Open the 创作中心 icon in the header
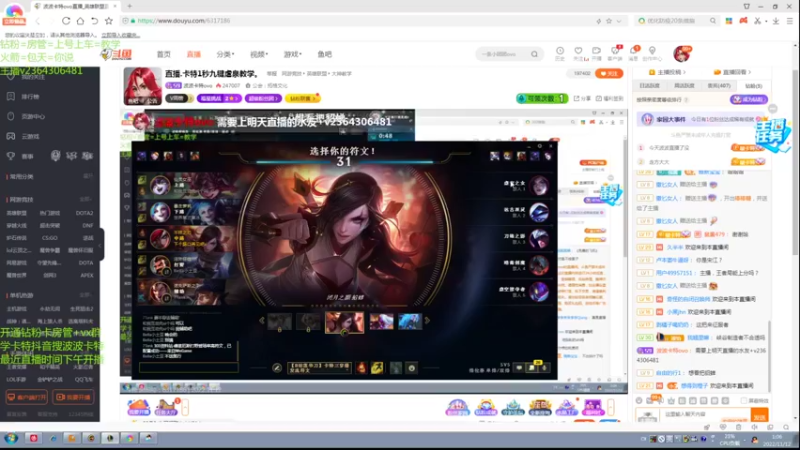The height and width of the screenshot is (450, 800). [x=652, y=54]
